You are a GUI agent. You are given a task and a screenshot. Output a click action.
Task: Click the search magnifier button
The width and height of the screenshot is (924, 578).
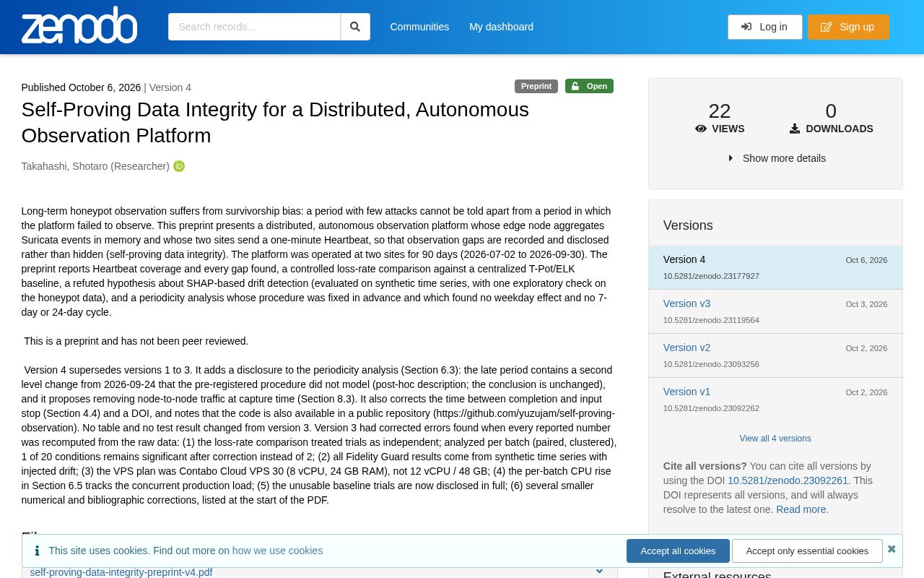[355, 27]
